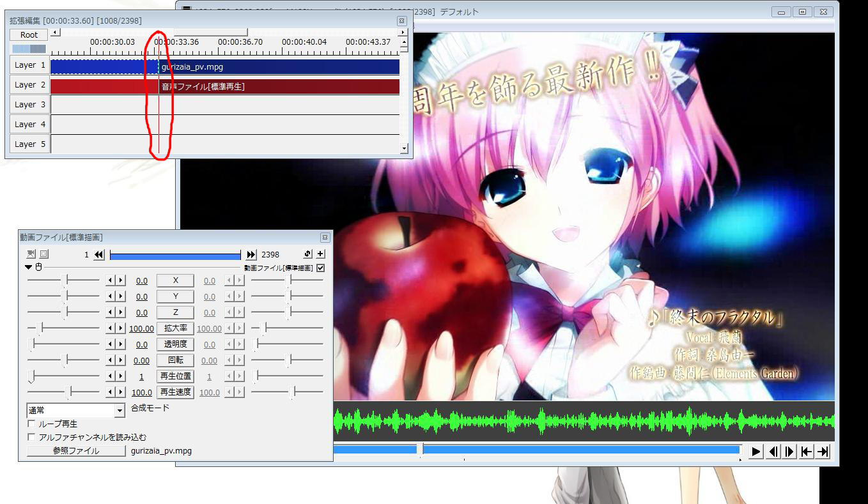Close the 拡張編集 timeline window
The width and height of the screenshot is (868, 504).
401,21
